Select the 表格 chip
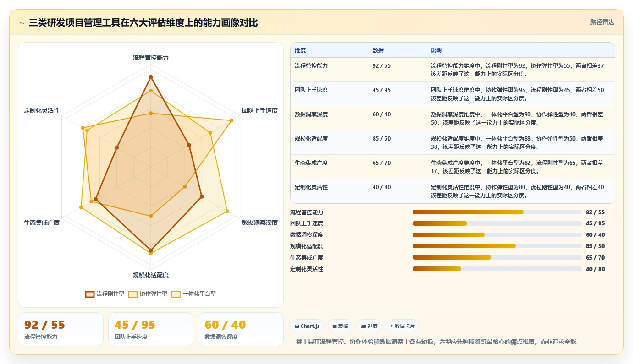This screenshot has width=633, height=364. tap(340, 326)
